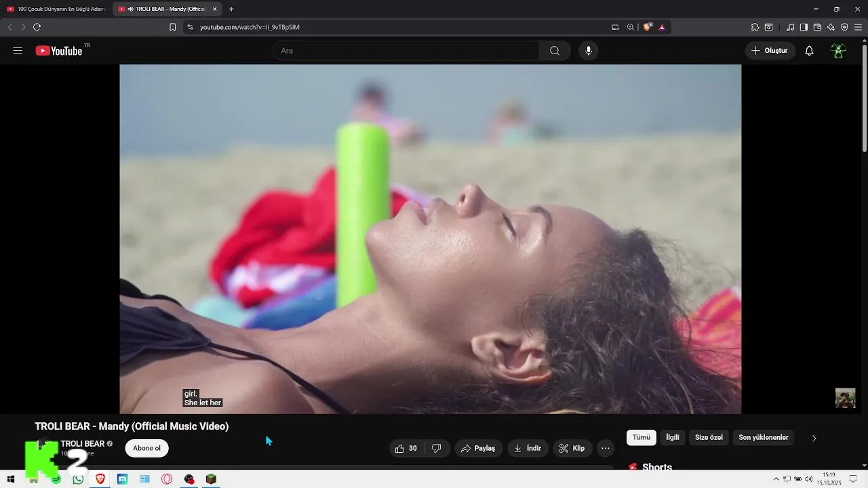Install app via address bar screen icon
Viewport: 868px width, 488px height.
pyautogui.click(x=615, y=27)
